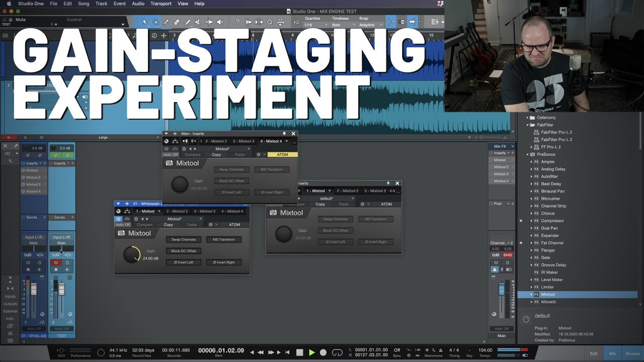Click routing icon in Whitewash Mixtool window
This screenshot has width=644, height=362.
click(127, 211)
